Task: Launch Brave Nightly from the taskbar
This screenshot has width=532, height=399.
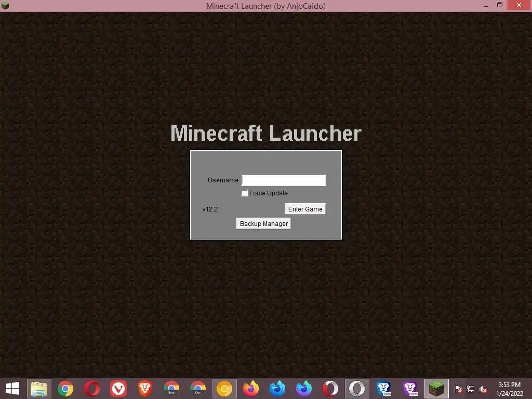Action: point(410,389)
